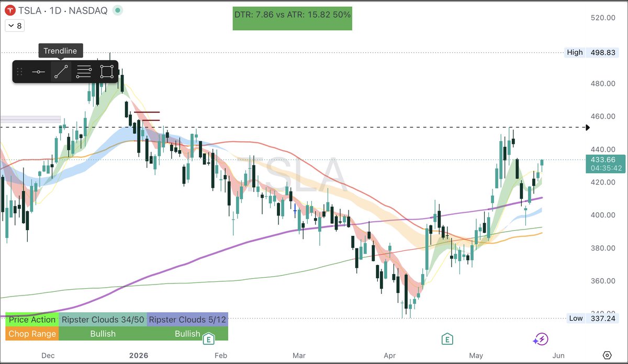Screen dimensions: 628x364
Task: Open the TSLA · 1D · NASDAQ symbol title
Action: 64,10
